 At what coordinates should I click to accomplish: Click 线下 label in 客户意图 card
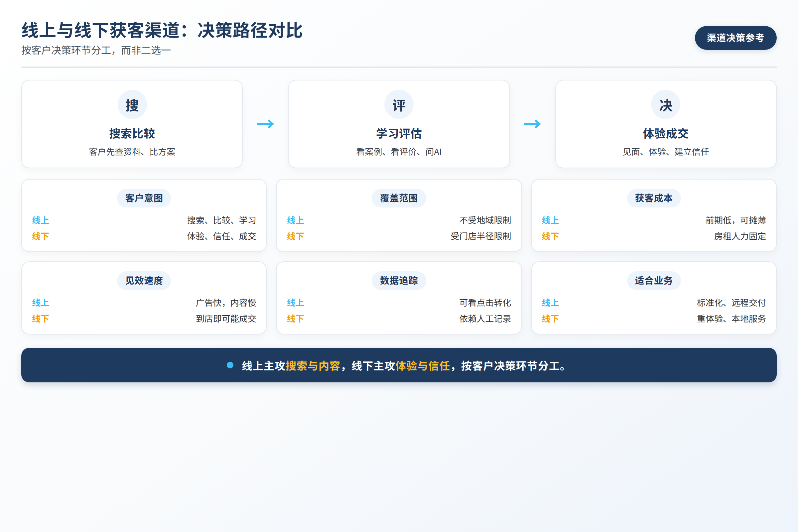[x=40, y=236]
